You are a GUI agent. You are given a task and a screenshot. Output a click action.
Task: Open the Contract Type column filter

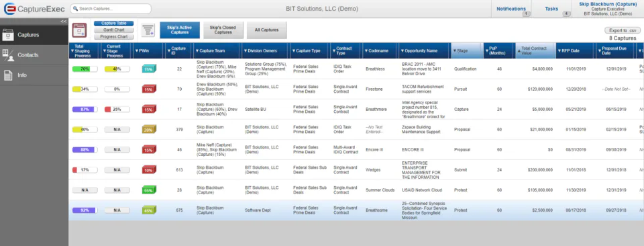click(x=333, y=51)
